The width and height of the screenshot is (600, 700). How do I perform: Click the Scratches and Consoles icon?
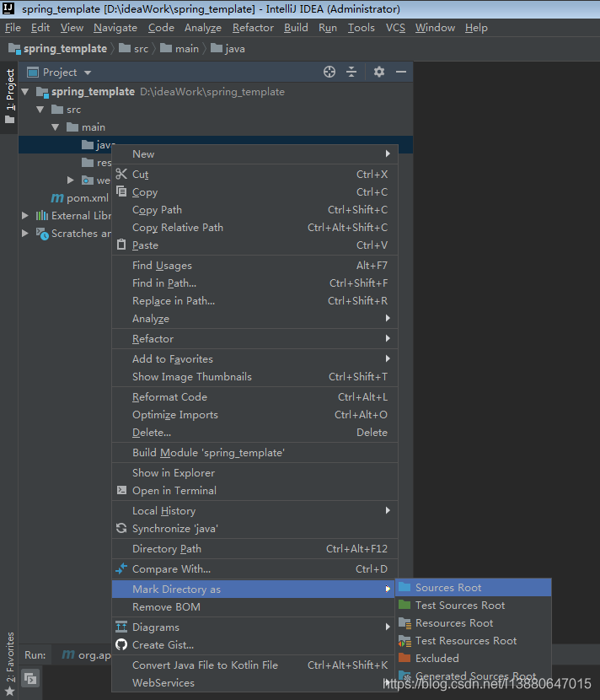tap(42, 234)
